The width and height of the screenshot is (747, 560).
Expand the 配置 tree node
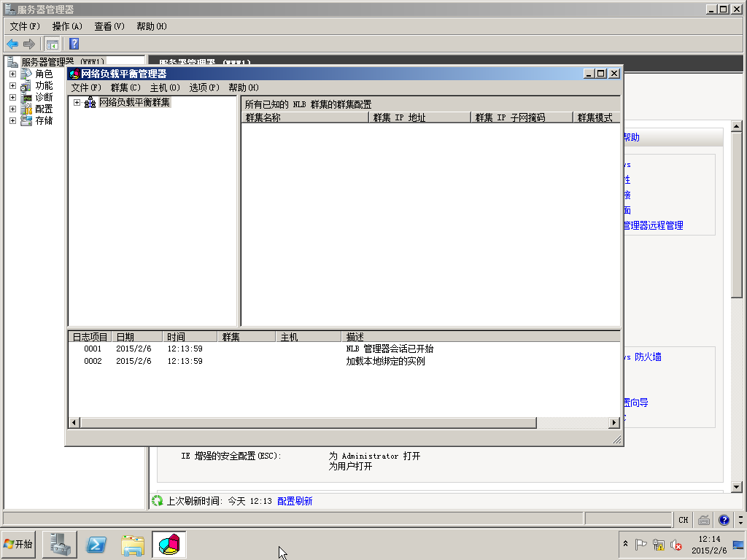[13, 109]
